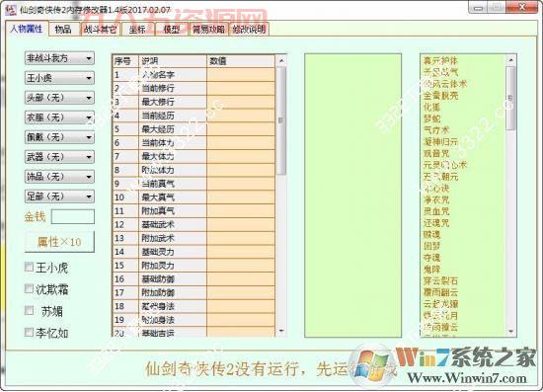The image size is (543, 392).
Task: Click the attribute table scroll-up arrow
Action: click(281, 60)
